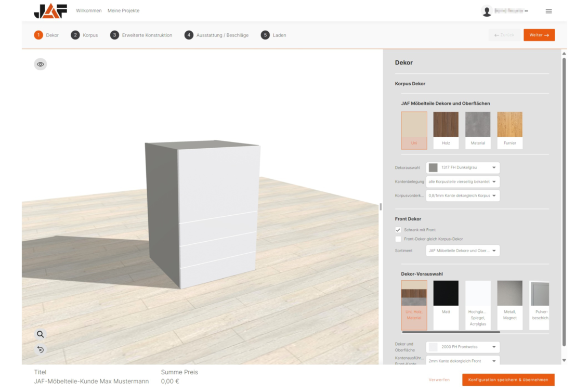
Task: Choose the Furnier decor category tile
Action: (509, 130)
